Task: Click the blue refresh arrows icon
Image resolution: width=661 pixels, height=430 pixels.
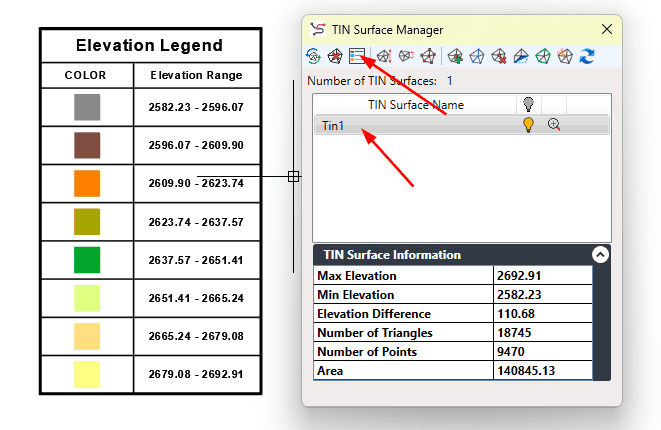Action: click(587, 57)
